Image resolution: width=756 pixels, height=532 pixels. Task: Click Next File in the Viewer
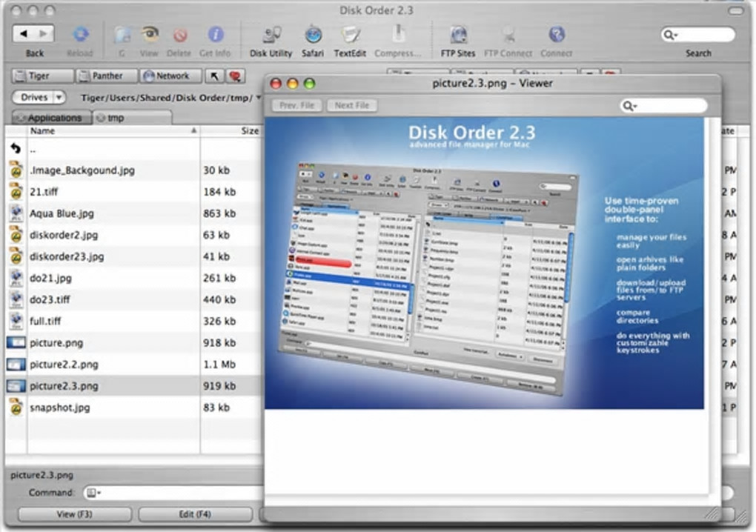[x=352, y=105]
